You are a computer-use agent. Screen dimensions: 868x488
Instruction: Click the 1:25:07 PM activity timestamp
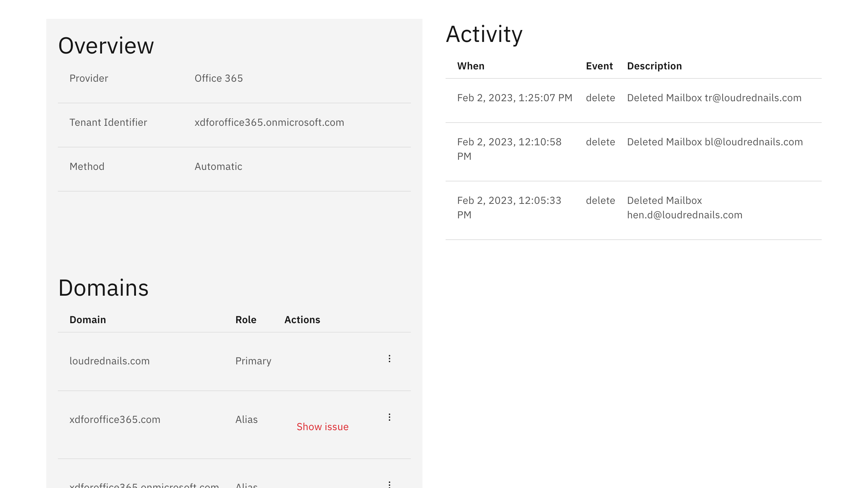tap(515, 98)
